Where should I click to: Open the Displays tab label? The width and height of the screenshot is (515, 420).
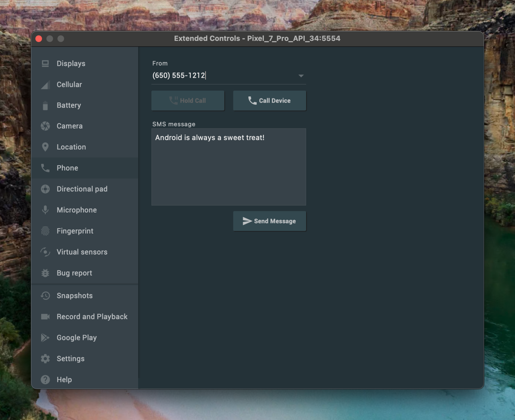71,63
